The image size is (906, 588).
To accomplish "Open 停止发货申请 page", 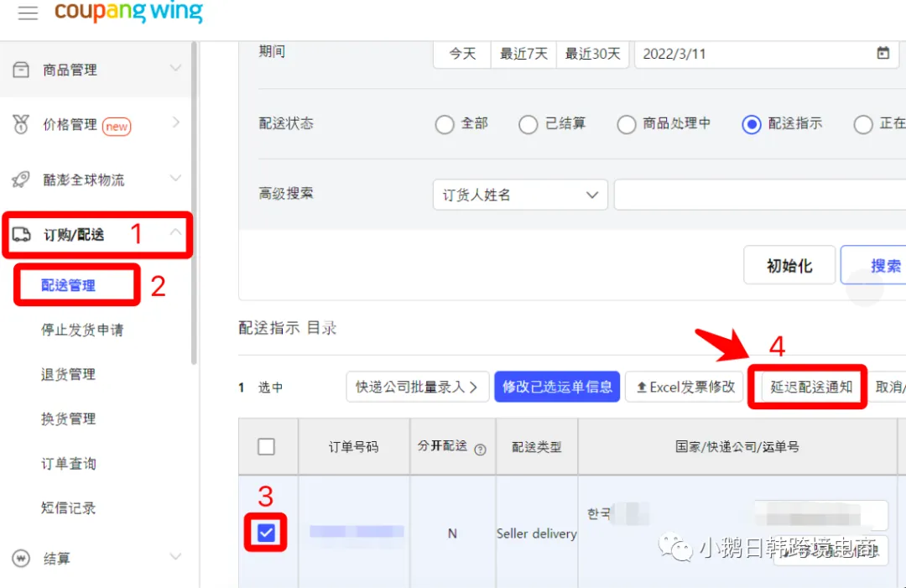I will click(x=82, y=330).
